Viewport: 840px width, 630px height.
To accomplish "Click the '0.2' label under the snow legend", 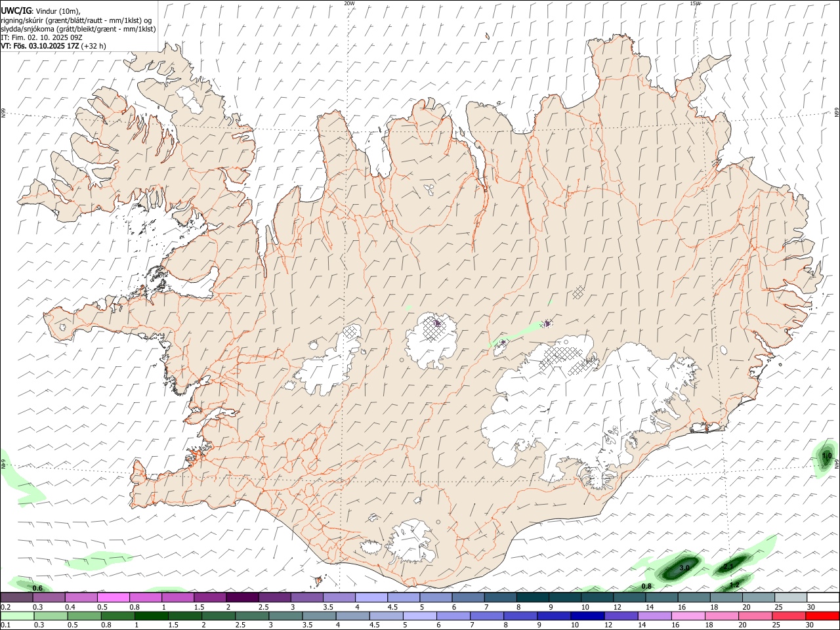I will (x=5, y=607).
